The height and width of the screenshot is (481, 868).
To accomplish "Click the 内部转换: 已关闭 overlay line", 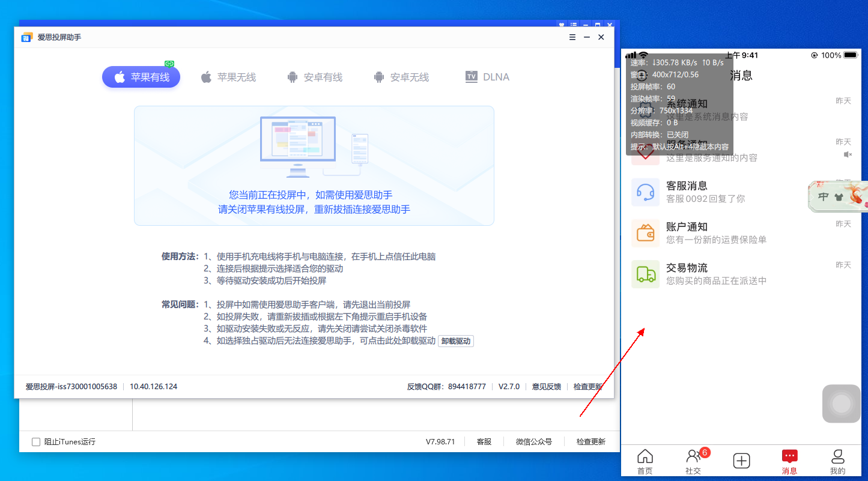I will [660, 135].
